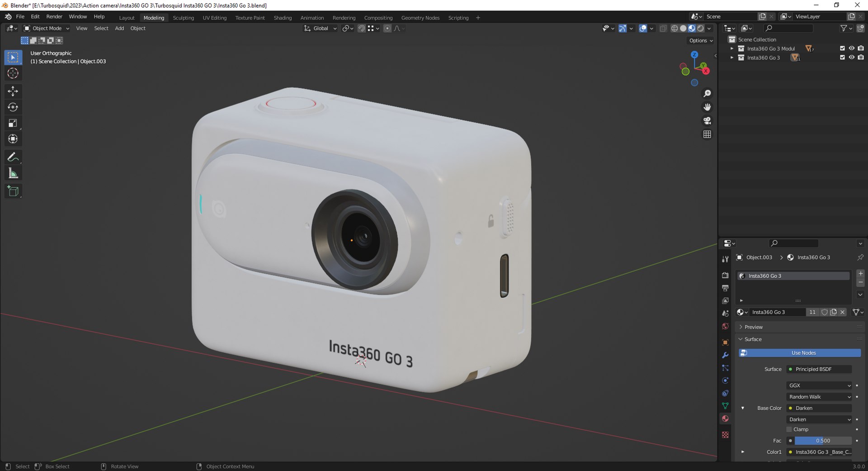Viewport: 868px width, 471px height.
Task: Click the viewport zoom magnifier icon
Action: [x=707, y=94]
